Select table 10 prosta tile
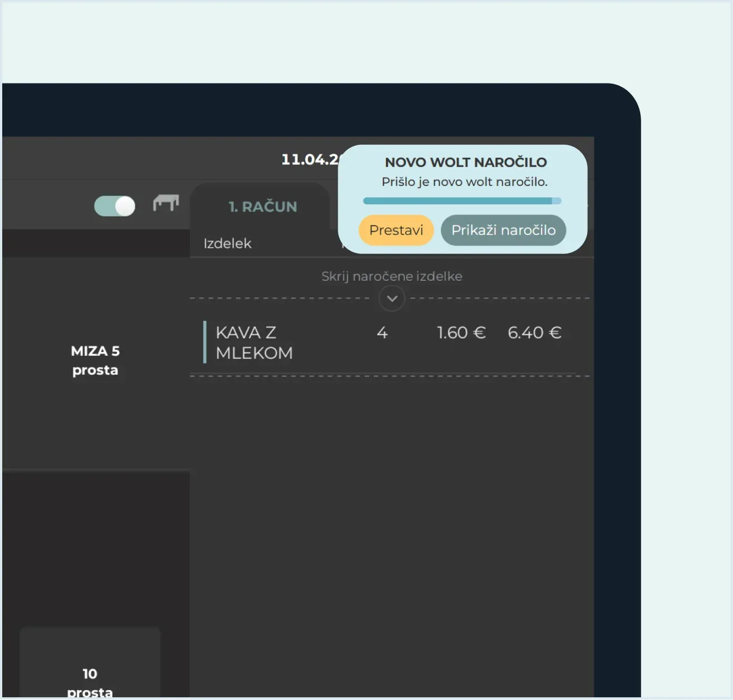This screenshot has height=700, width=733. [90, 663]
